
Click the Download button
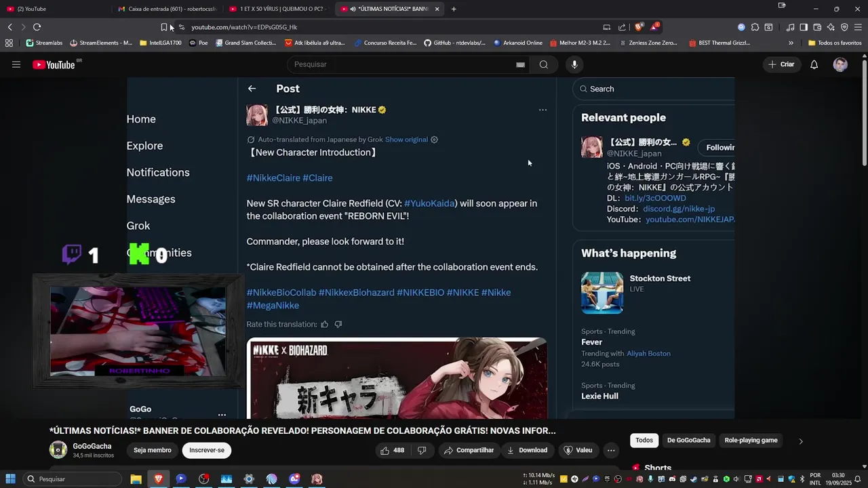tap(527, 450)
